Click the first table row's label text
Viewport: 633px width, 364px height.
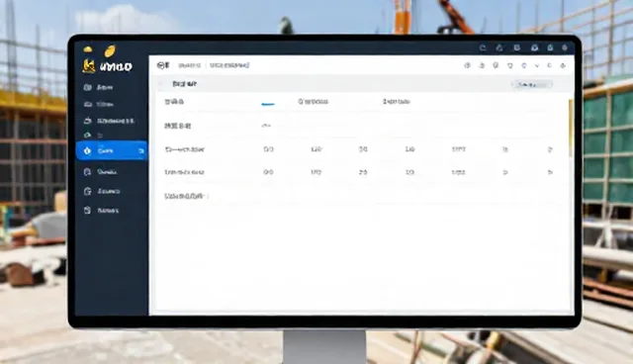(185, 149)
